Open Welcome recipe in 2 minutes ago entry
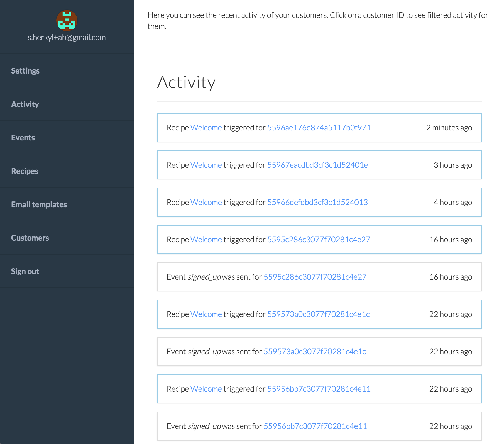Viewport: 504px width, 444px height. tap(206, 128)
